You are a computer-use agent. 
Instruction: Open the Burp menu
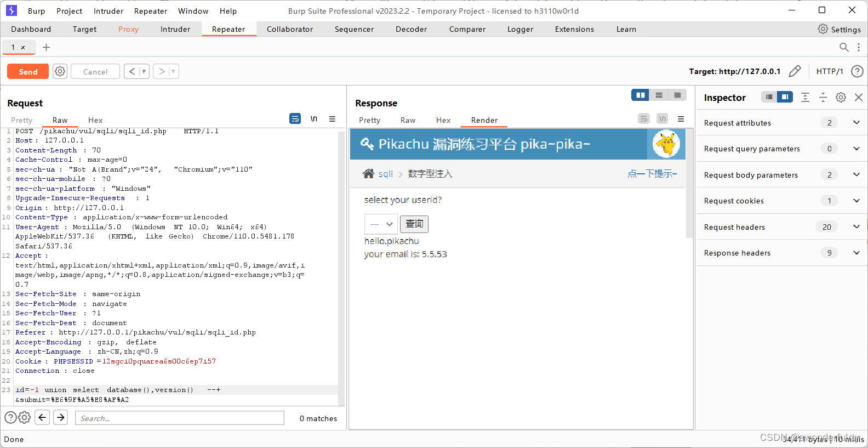coord(36,11)
